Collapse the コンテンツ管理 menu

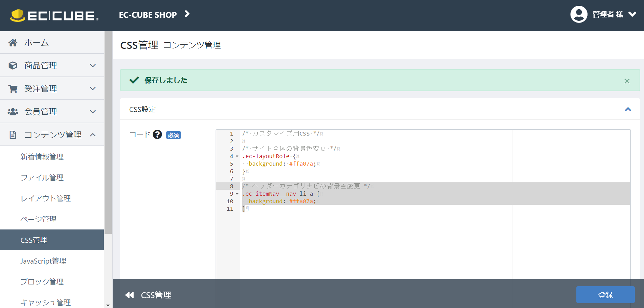[x=93, y=135]
